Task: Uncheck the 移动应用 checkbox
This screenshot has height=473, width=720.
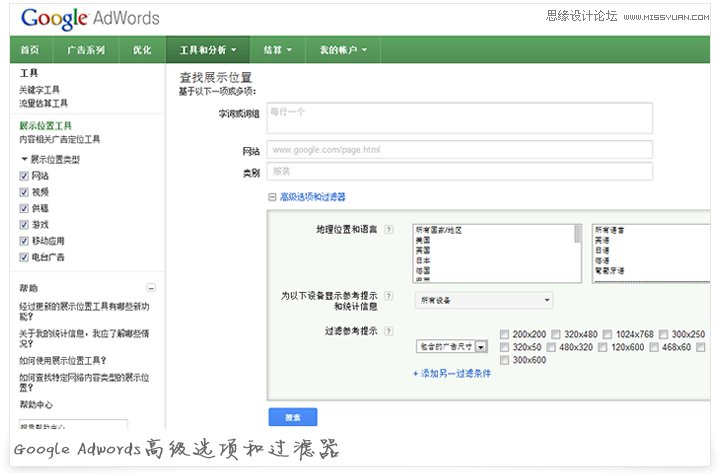Action: (24, 241)
